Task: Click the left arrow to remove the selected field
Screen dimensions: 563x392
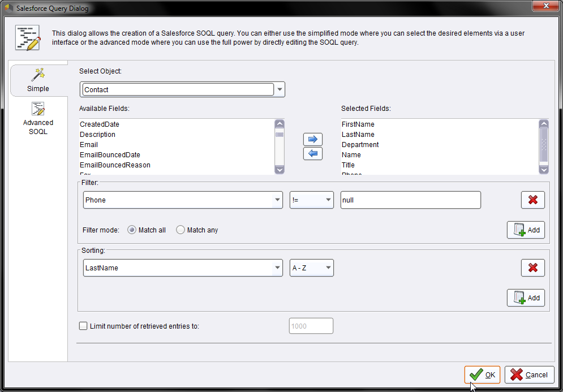Action: (313, 153)
